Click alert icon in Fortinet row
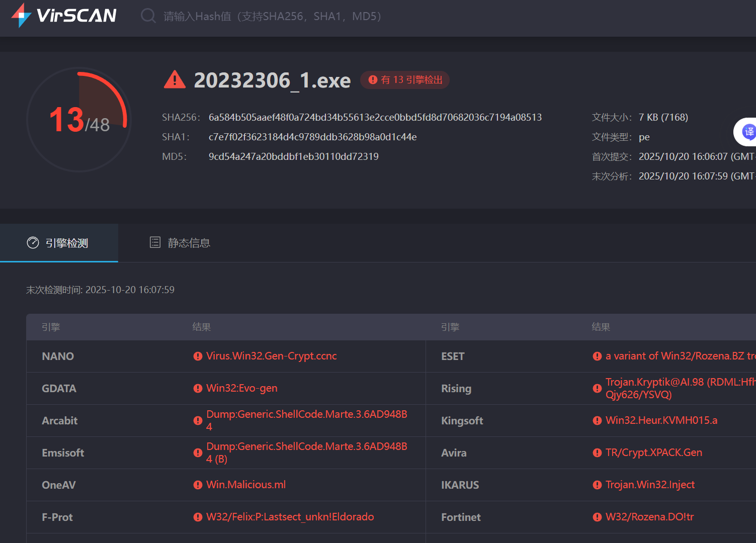 point(597,517)
